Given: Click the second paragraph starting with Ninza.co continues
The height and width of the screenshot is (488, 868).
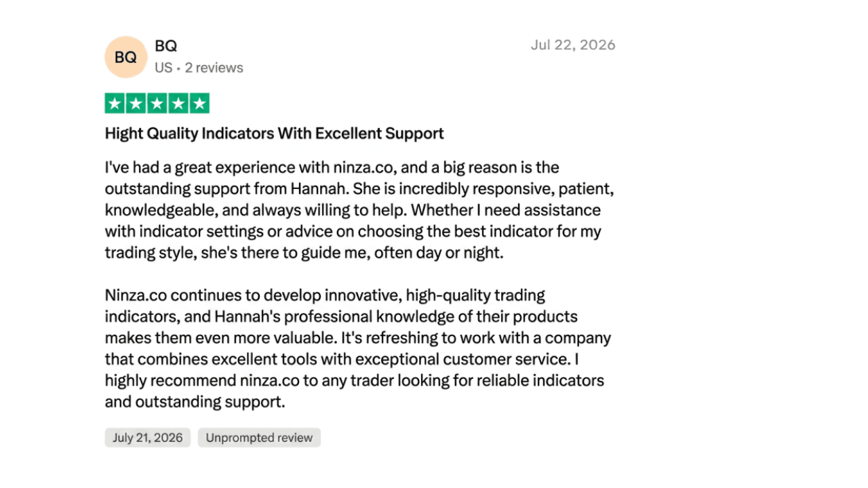Looking at the screenshot, I should 358,349.
